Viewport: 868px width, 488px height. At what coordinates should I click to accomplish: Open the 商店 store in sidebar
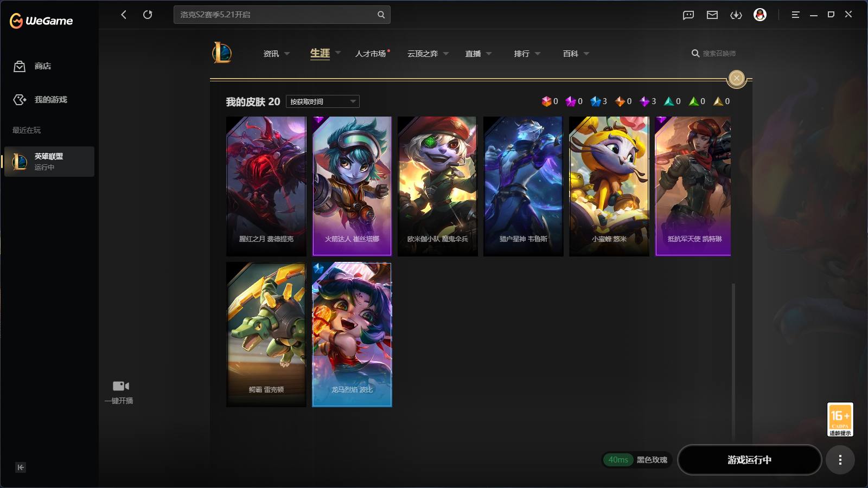(x=33, y=66)
